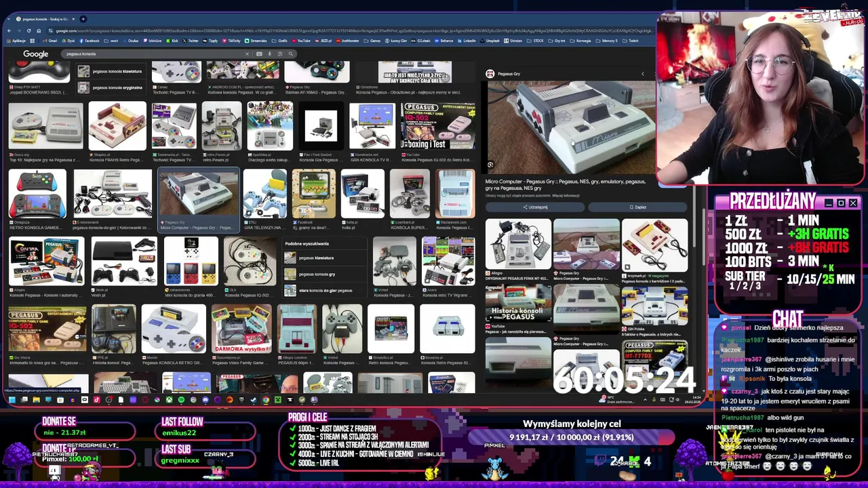
Task: Open Unboxing i Test IQ-502 thumbnail
Action: pyautogui.click(x=437, y=126)
